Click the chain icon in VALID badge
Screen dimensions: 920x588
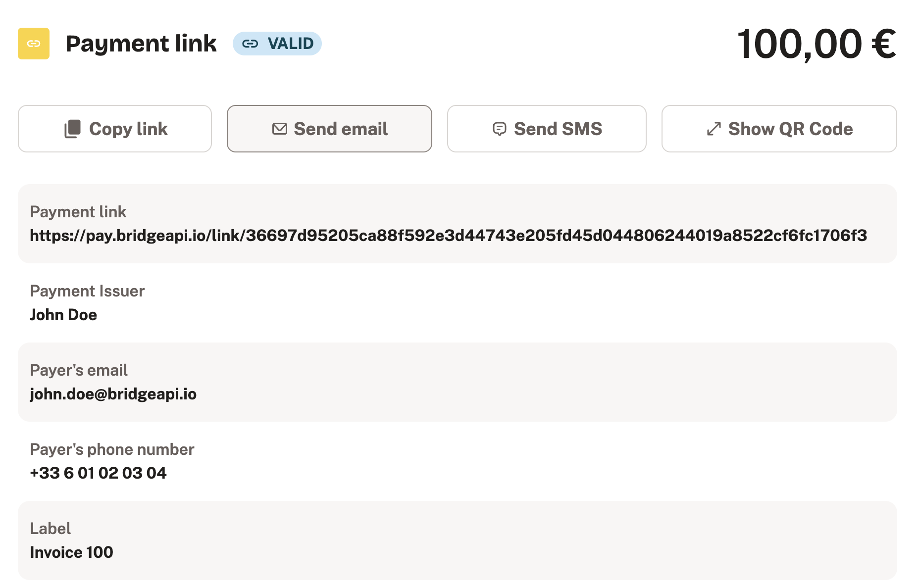[x=250, y=44]
